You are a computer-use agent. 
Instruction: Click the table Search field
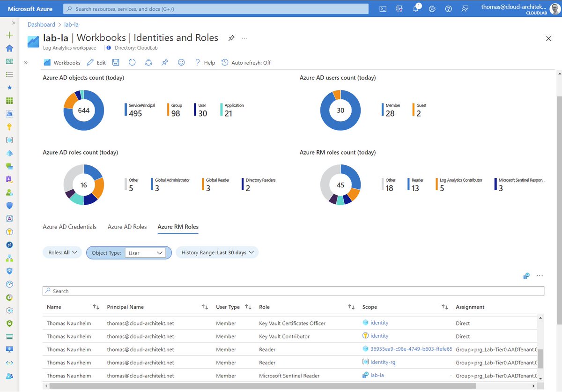293,291
